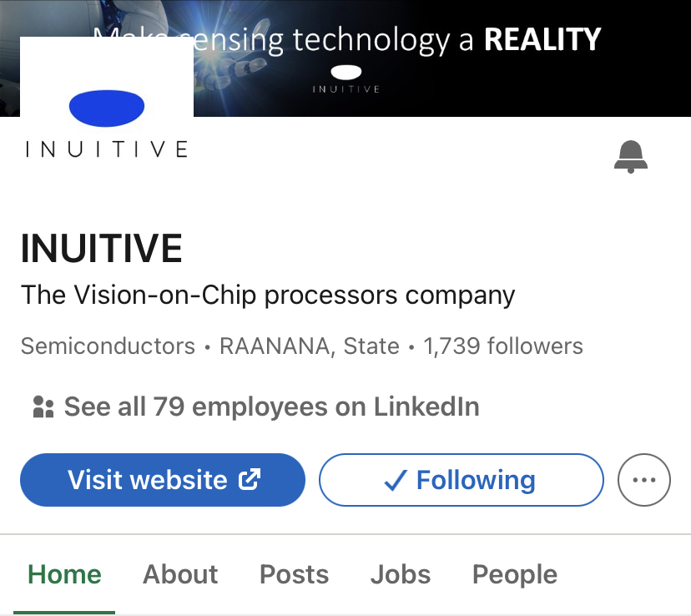Screen dimensions: 691x616
Task: Click the checkmark icon in the Following button
Action: (396, 480)
